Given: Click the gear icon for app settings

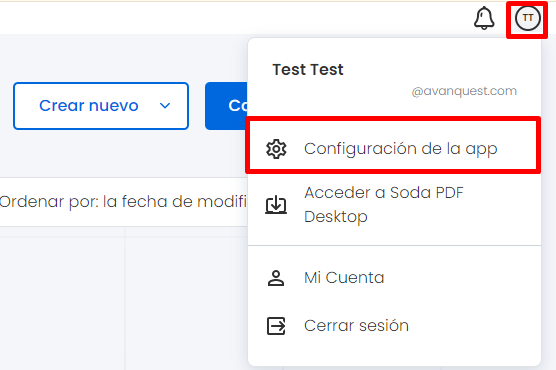Looking at the screenshot, I should tap(276, 149).
